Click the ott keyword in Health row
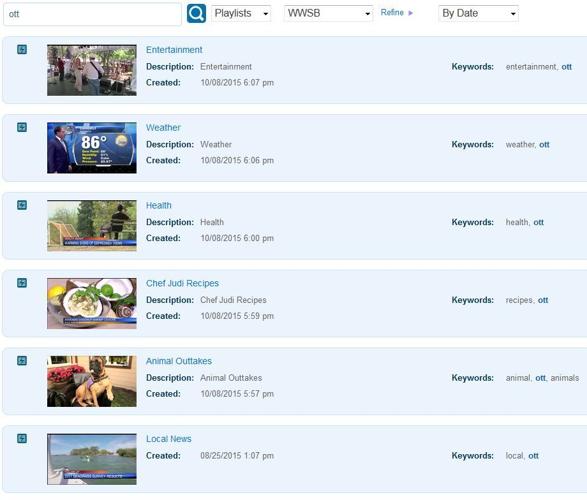 tap(538, 222)
